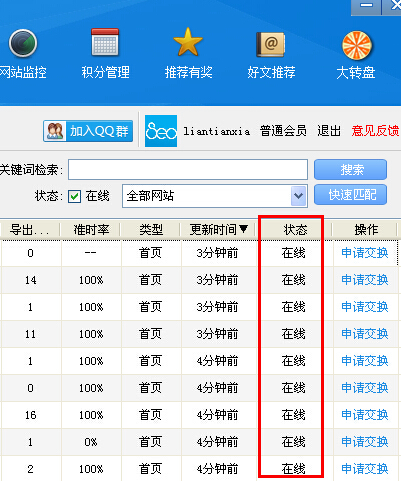
Task: Minimize the application window
Action: tap(366, 7)
